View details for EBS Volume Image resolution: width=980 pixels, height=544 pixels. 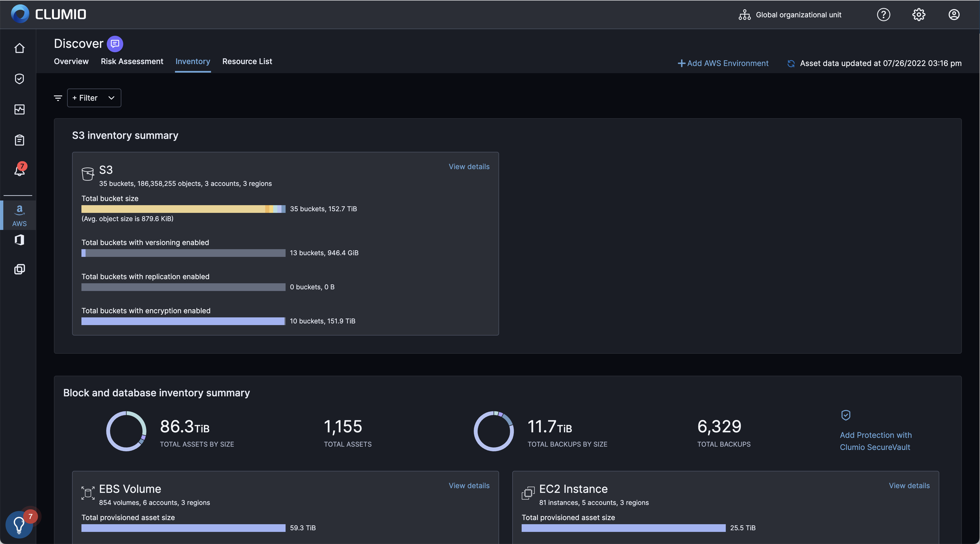pos(469,485)
